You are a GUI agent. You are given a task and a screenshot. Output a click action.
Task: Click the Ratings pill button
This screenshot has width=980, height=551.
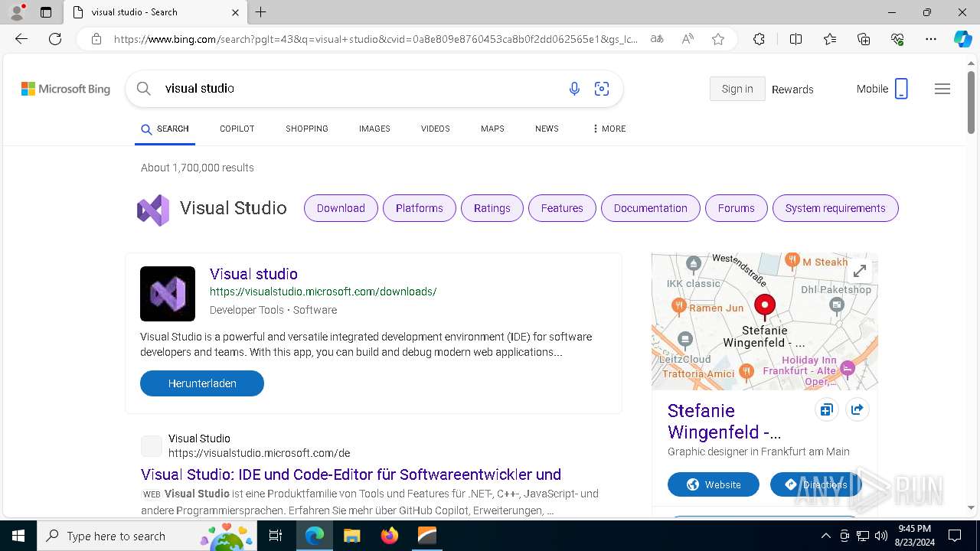[x=492, y=208]
